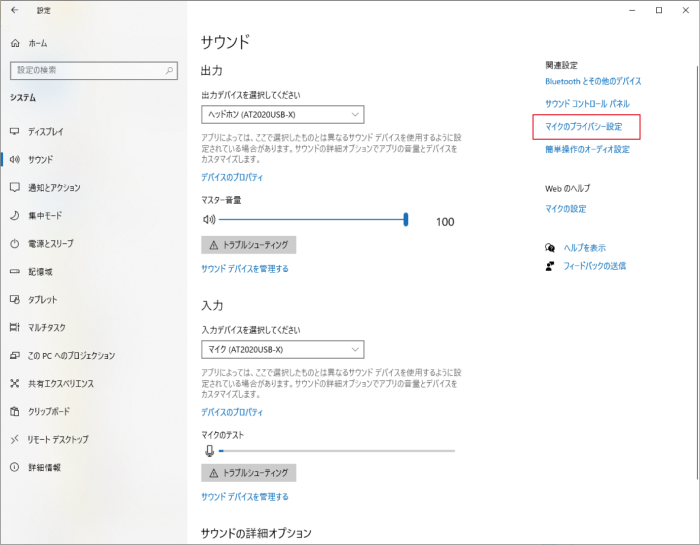Click the クリップボード icon
The width and height of the screenshot is (700, 545).
(x=15, y=412)
